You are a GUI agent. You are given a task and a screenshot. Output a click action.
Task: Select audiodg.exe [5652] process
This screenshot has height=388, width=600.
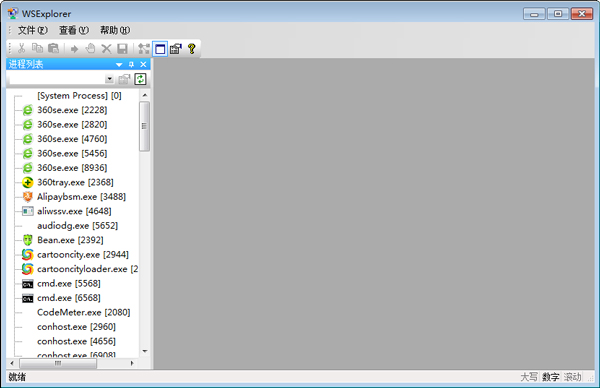tap(77, 226)
